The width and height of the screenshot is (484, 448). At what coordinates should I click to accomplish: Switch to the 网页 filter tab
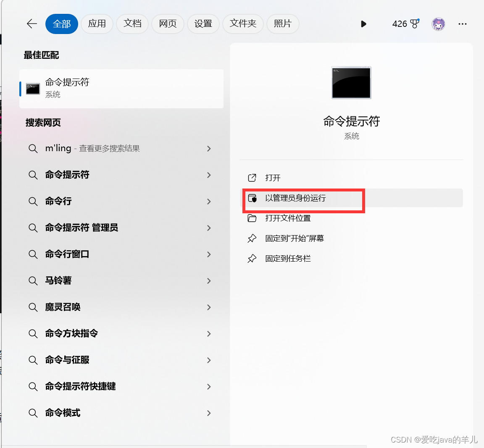[x=168, y=24]
